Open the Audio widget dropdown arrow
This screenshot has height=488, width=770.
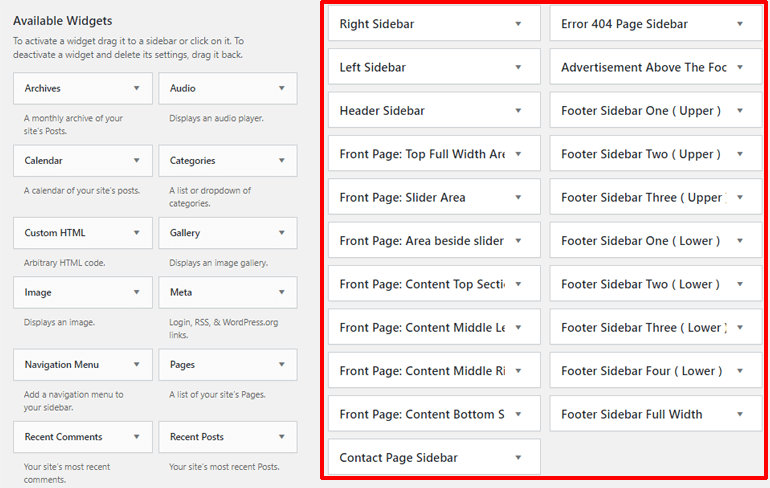point(280,89)
